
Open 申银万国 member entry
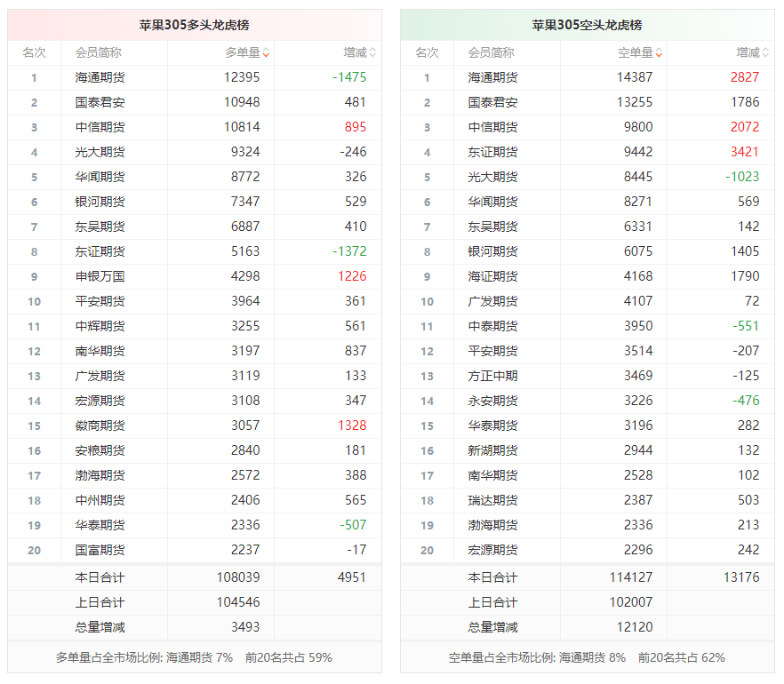click(100, 276)
